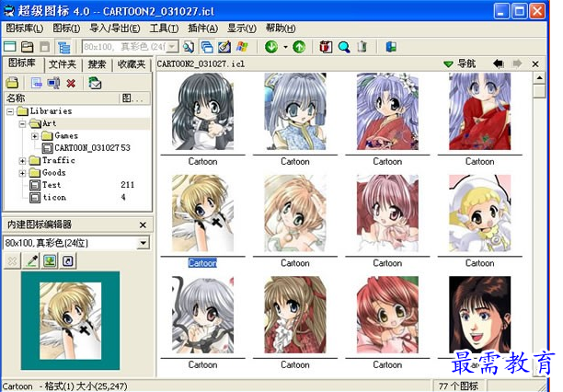The width and height of the screenshot is (563, 392).
Task: Select the blonde angel girl icon thumbnail
Action: point(203,213)
